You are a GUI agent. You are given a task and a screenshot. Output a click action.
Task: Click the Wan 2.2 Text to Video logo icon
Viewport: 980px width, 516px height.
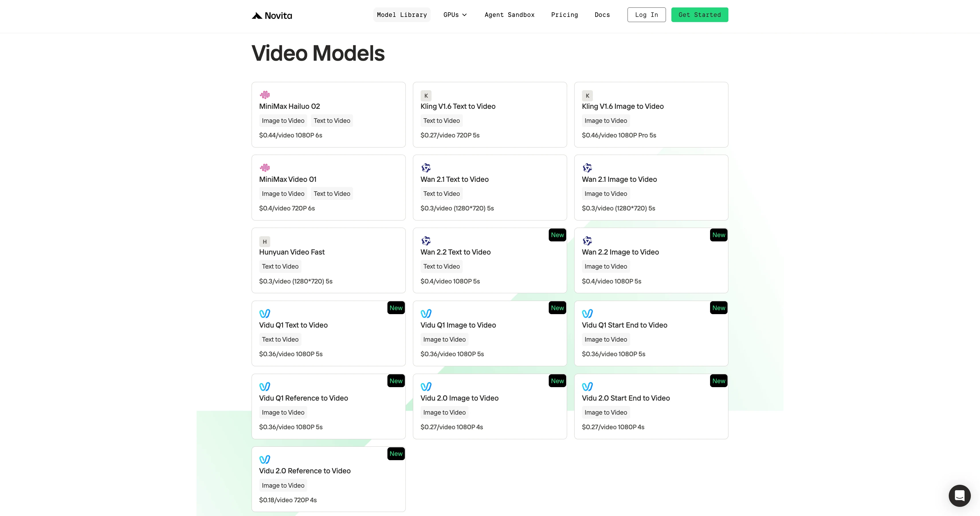click(x=426, y=241)
